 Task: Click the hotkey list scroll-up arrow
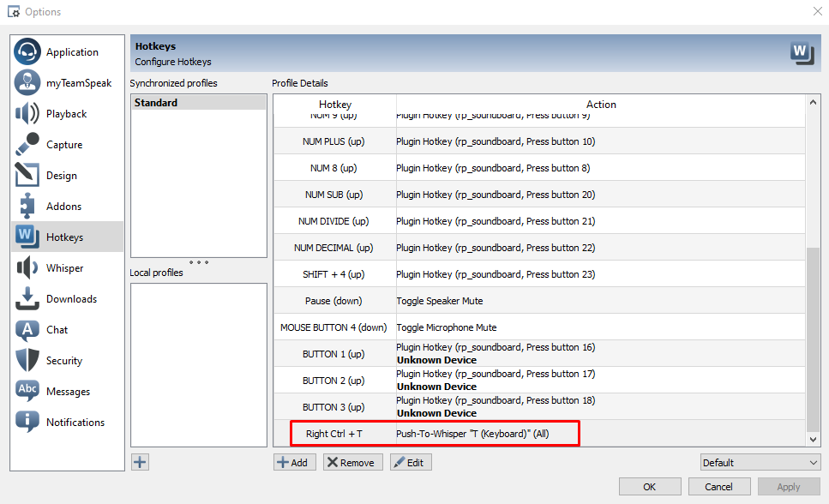click(x=814, y=102)
